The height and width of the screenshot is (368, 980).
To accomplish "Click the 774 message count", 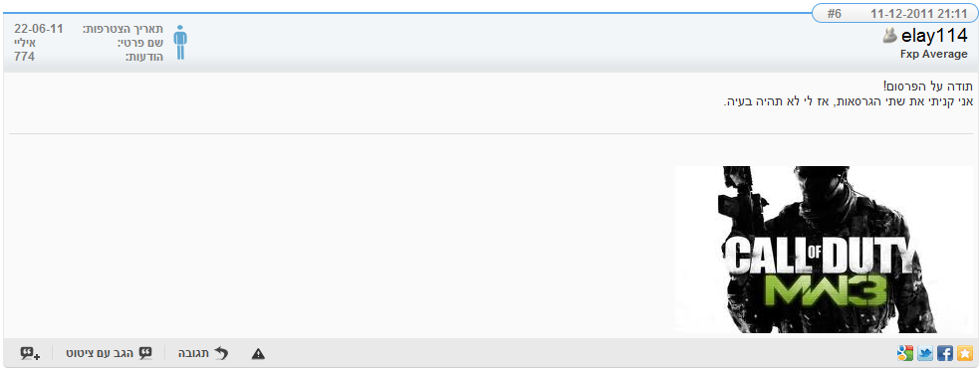I will (x=24, y=57).
